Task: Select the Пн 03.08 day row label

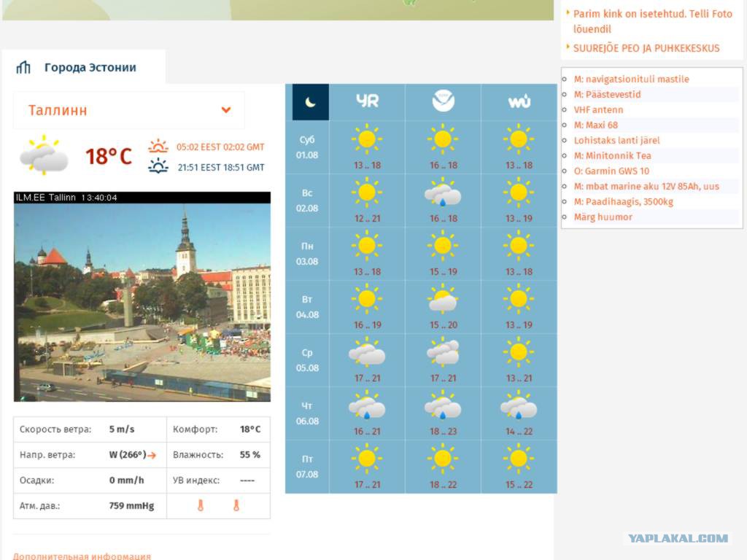Action: point(307,254)
